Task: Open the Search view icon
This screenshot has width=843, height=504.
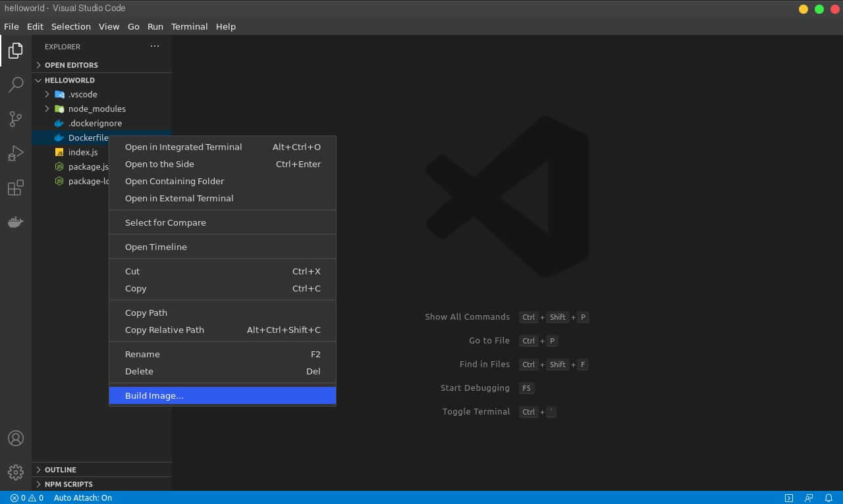Action: (x=16, y=84)
